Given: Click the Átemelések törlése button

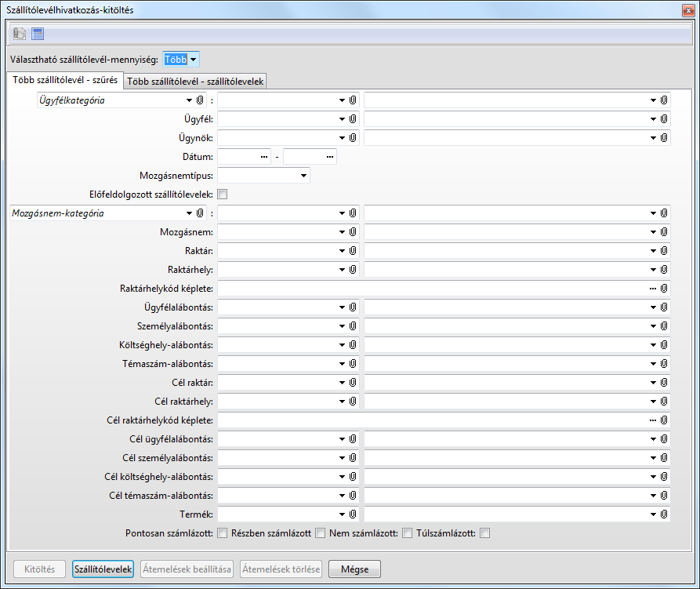Looking at the screenshot, I should 281,569.
